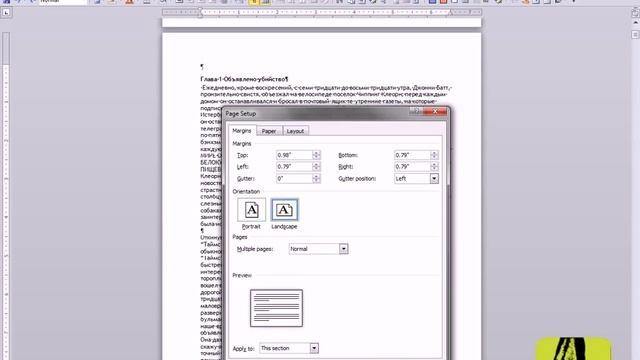Screen dimensions: 640x360
Task: Switch to the Layout tab
Action: (x=295, y=131)
